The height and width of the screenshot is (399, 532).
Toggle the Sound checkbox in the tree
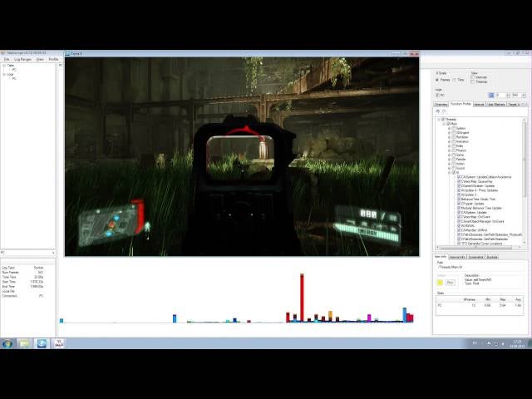point(454,167)
